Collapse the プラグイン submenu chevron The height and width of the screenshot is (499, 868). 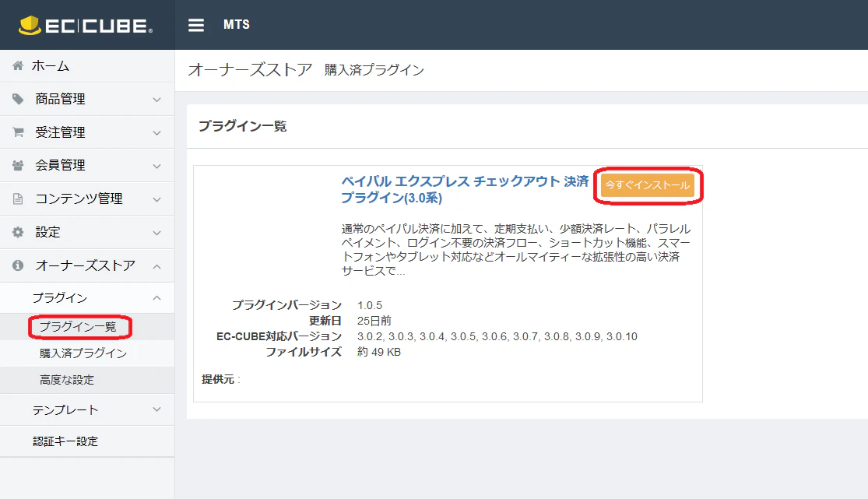pos(156,298)
